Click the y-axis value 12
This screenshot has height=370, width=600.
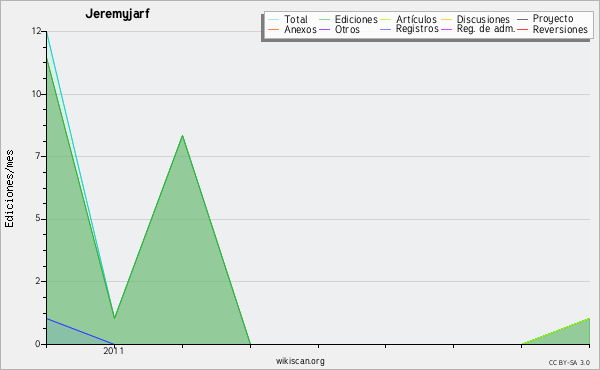(36, 31)
